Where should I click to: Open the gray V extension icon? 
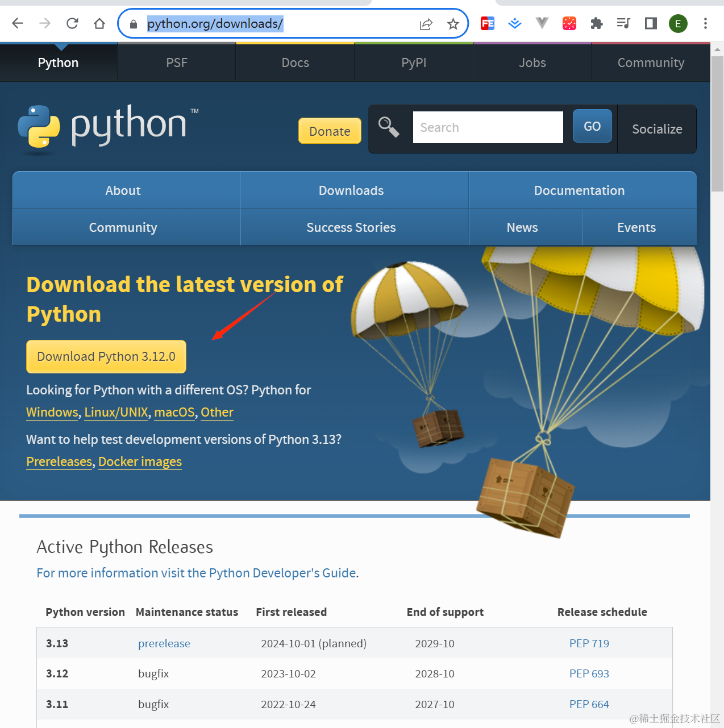coord(542,23)
